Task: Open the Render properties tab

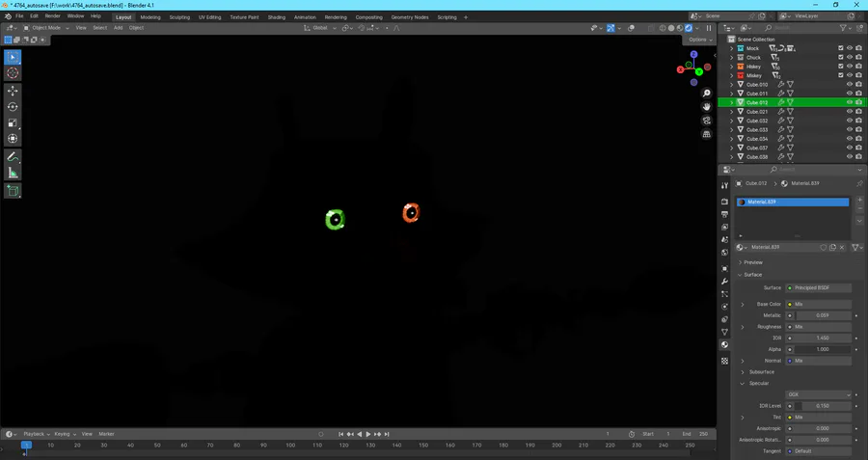Action: coord(724,202)
